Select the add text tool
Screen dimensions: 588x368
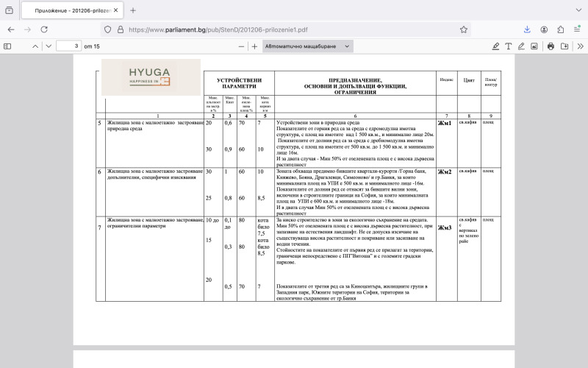[509, 46]
